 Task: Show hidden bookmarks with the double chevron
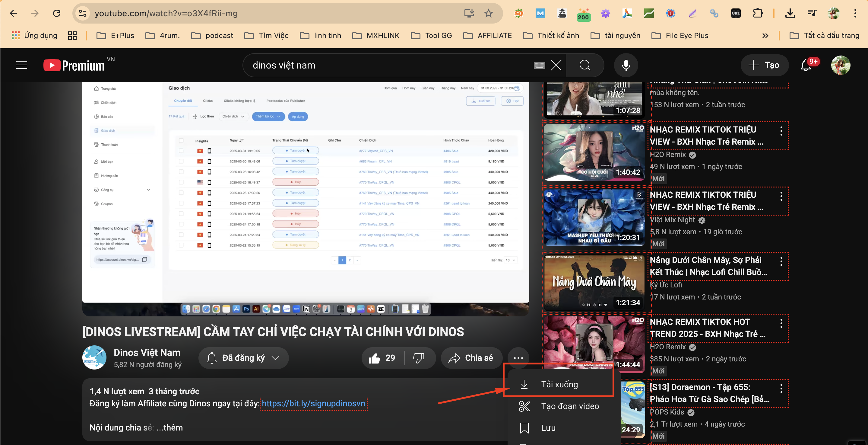click(x=765, y=35)
